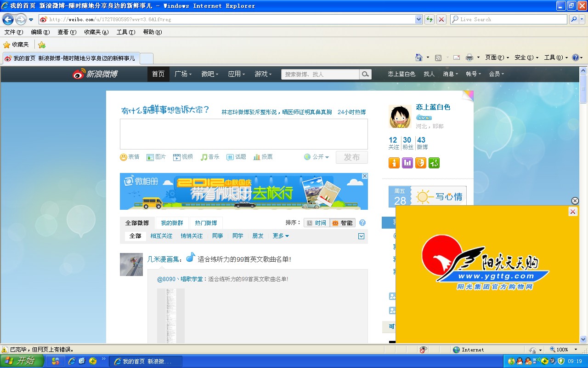
Task: Click the IE Home icon in command bar
Action: coord(419,57)
